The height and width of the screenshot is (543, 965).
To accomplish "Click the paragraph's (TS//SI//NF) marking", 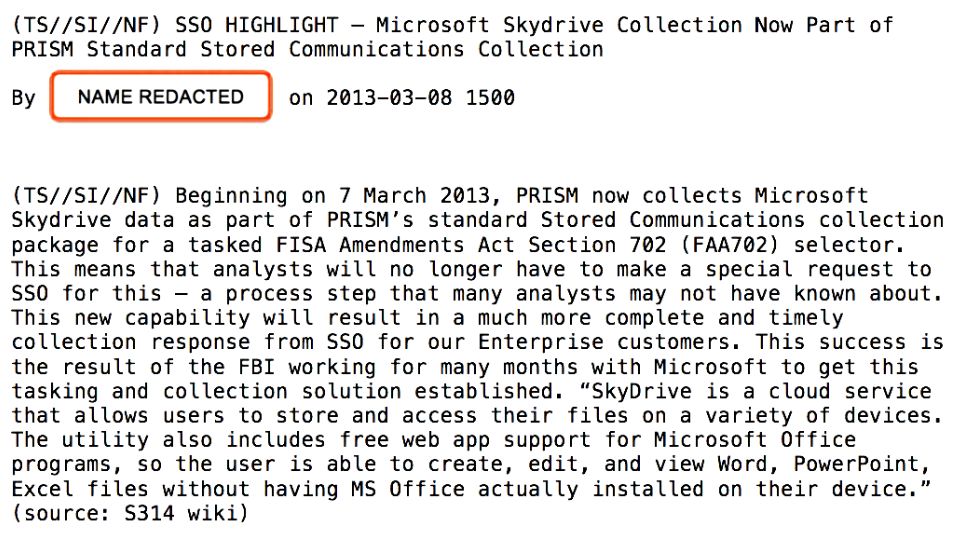I will [87, 196].
